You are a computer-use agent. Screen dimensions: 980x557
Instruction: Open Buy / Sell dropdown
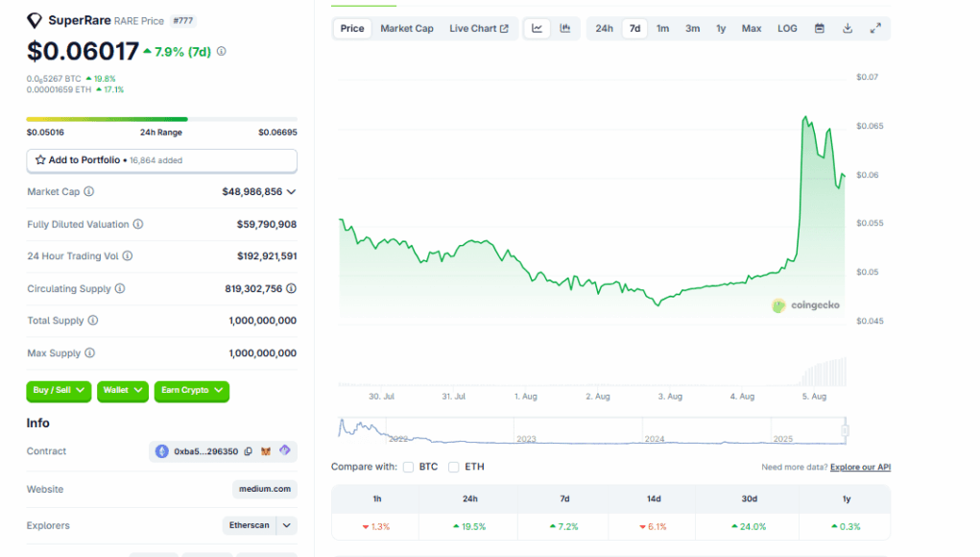click(59, 391)
